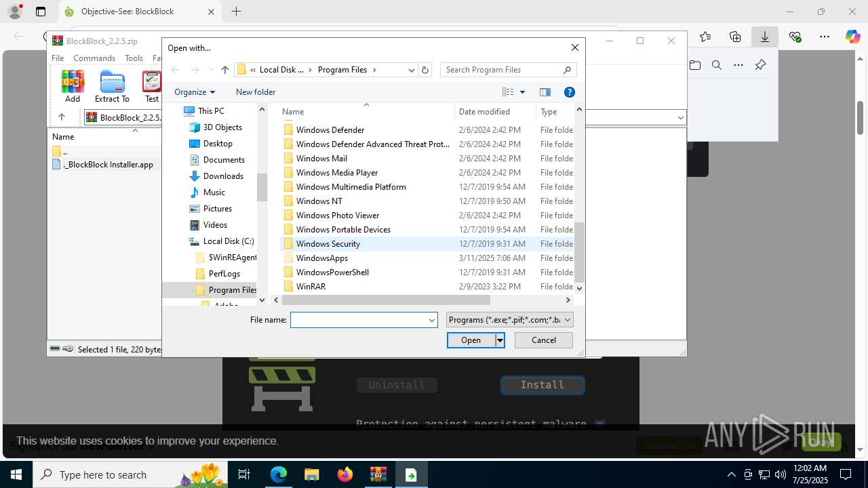Click the file list horizontal scrollbar
This screenshot has width=868, height=488.
pos(385,300)
